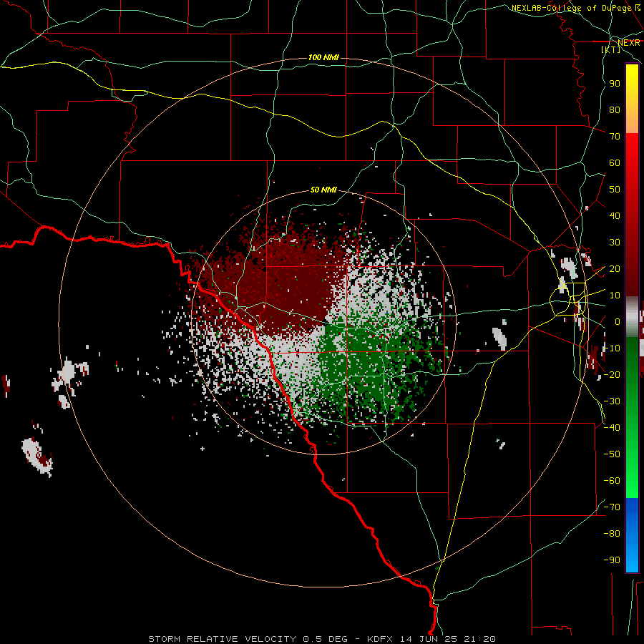Click the 50 value on the velocity scale
The height and width of the screenshot is (644, 644).
pyautogui.click(x=615, y=190)
